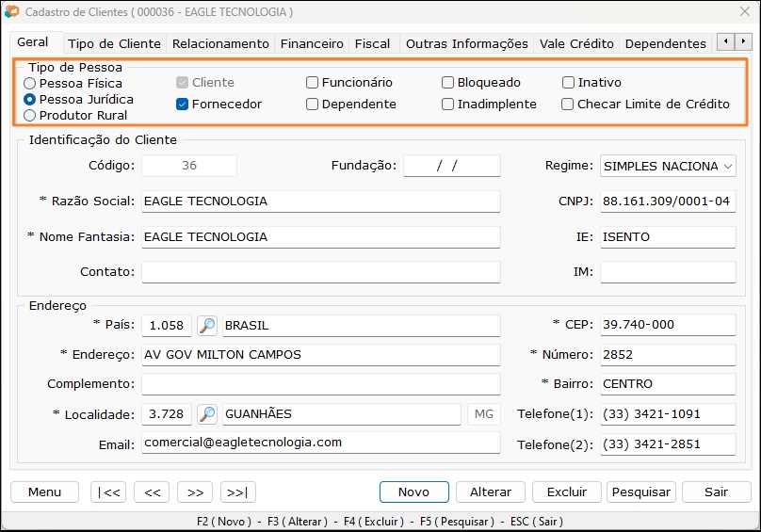761x532 pixels.
Task: Click the Código field showing 36
Action: 189,166
